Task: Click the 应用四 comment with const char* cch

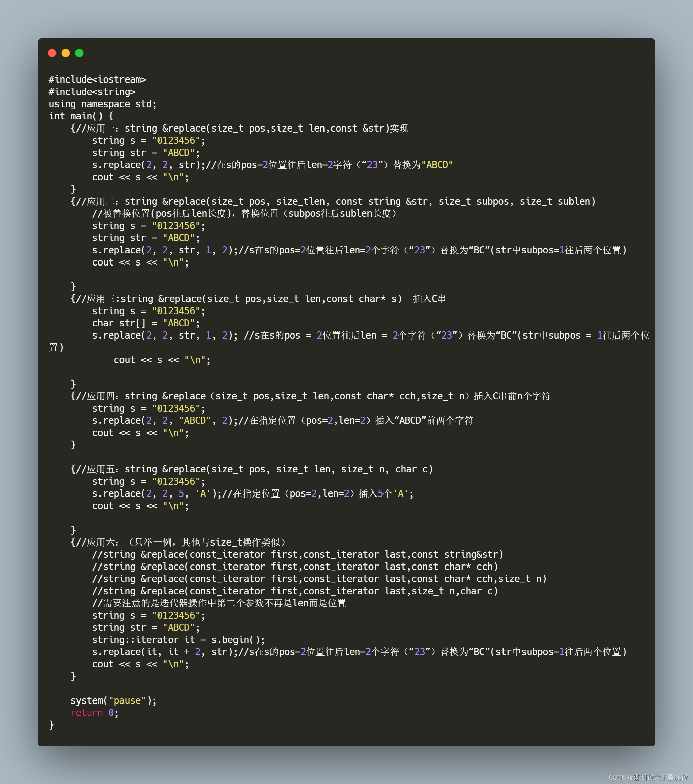Action: [x=311, y=396]
